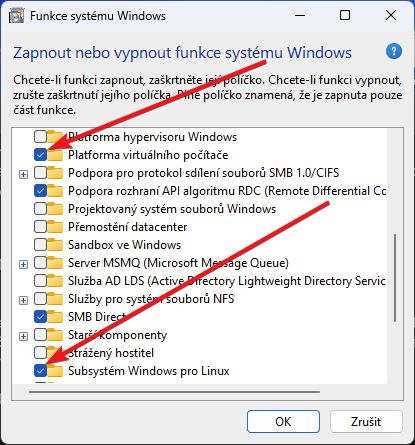Expand the SMB 1.0/CIFS support node
Screen dimensions: 415x445
[x=23, y=174]
